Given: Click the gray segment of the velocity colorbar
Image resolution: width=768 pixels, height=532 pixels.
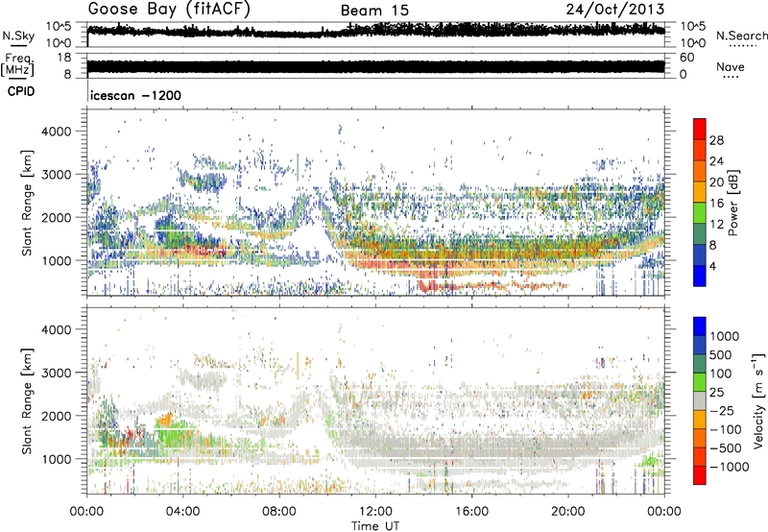Looking at the screenshot, I should (700, 400).
